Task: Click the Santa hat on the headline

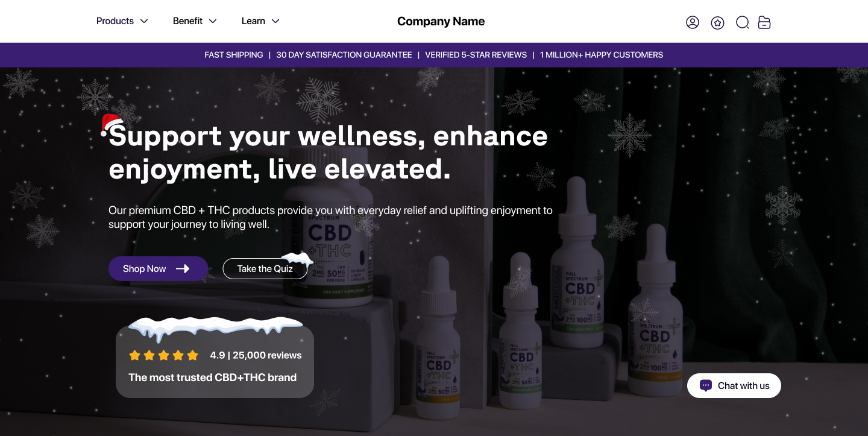Action: (x=112, y=124)
